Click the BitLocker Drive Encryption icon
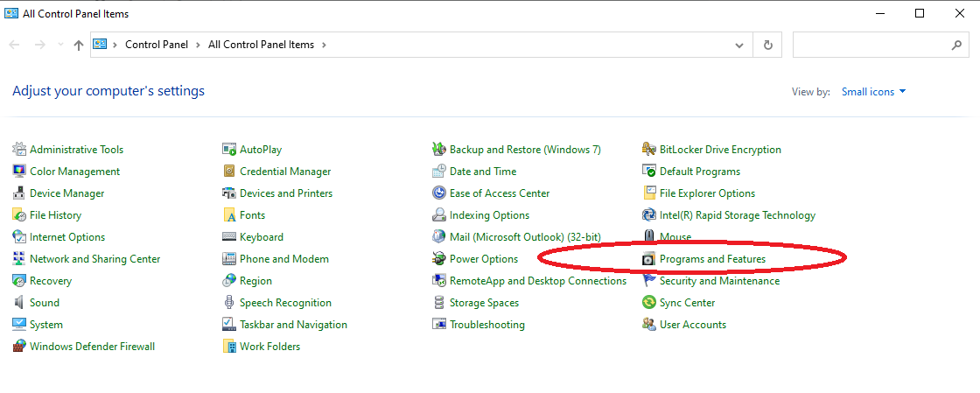This screenshot has width=980, height=393. (648, 150)
